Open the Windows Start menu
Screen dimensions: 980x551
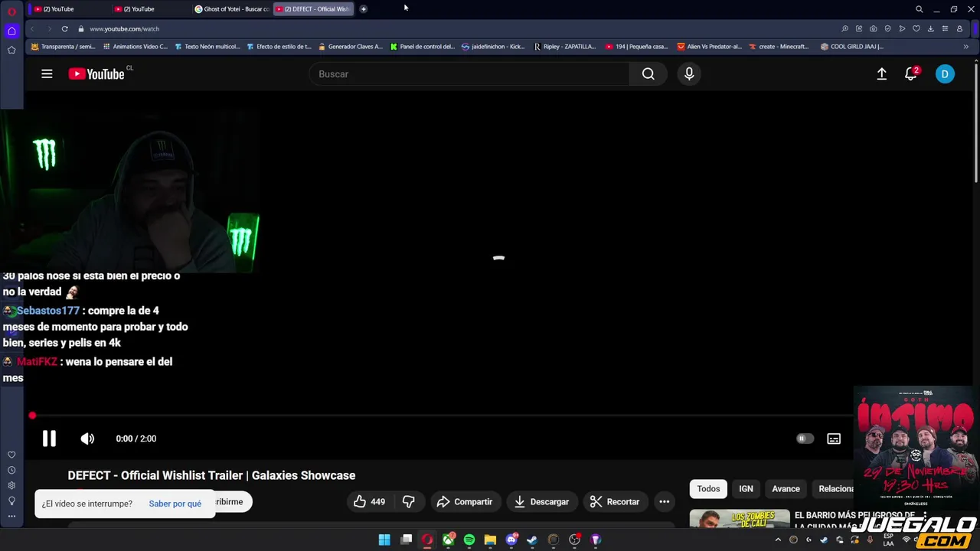384,540
